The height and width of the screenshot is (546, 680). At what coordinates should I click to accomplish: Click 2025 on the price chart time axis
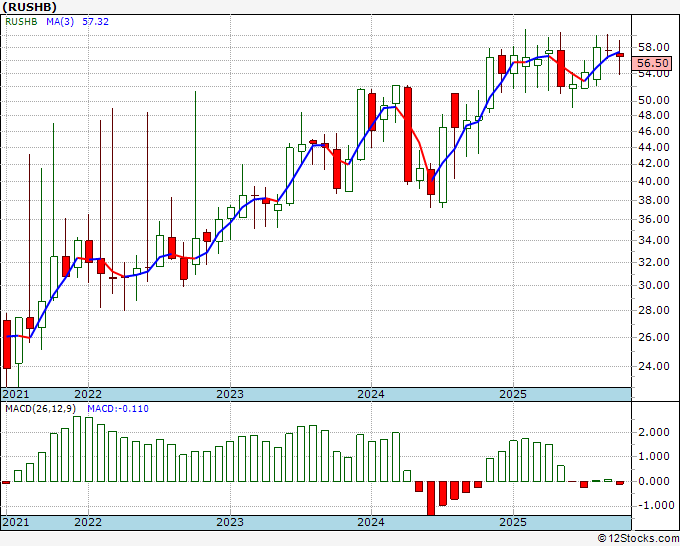tap(513, 394)
